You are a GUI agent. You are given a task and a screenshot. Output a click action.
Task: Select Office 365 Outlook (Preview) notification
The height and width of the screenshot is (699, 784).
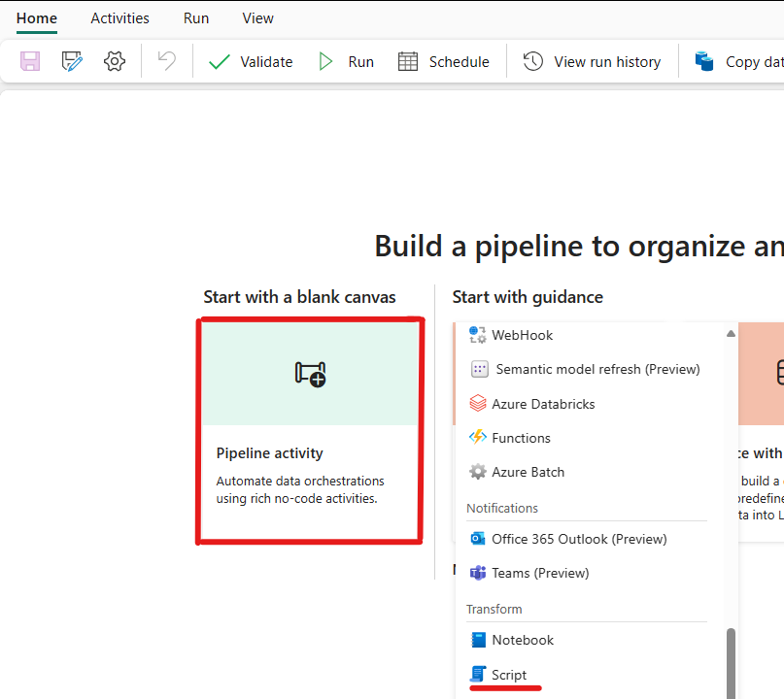(x=578, y=539)
